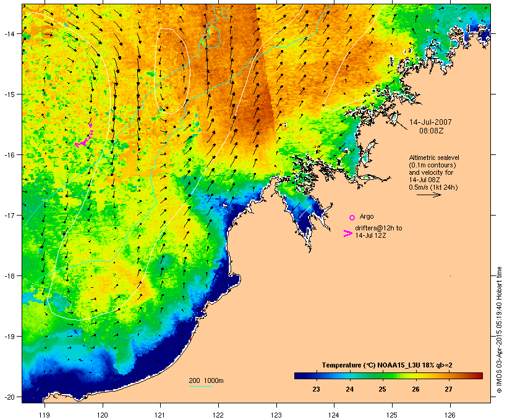Screen dimensions: 507x420
Task: Click the colorbar tick label 27
Action: tap(448, 389)
